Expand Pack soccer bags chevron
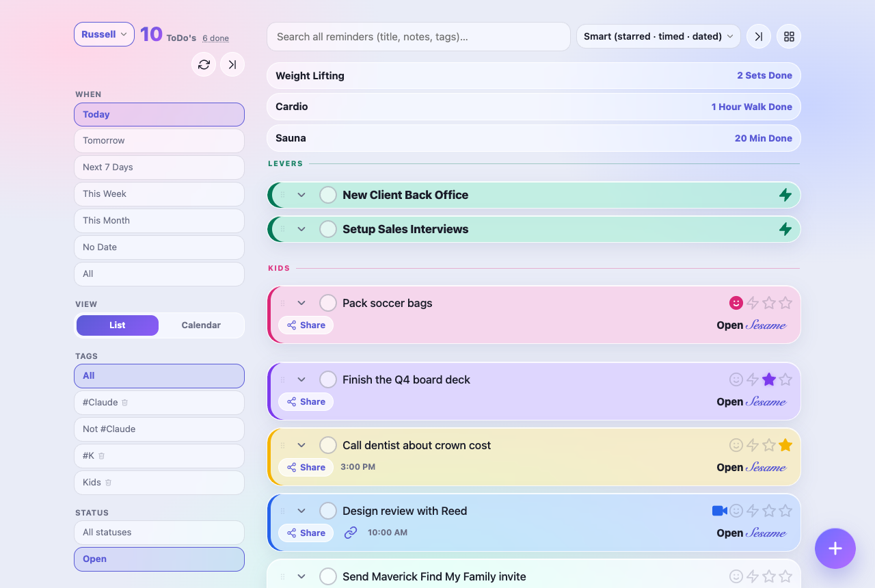Image resolution: width=875 pixels, height=588 pixels. click(301, 303)
